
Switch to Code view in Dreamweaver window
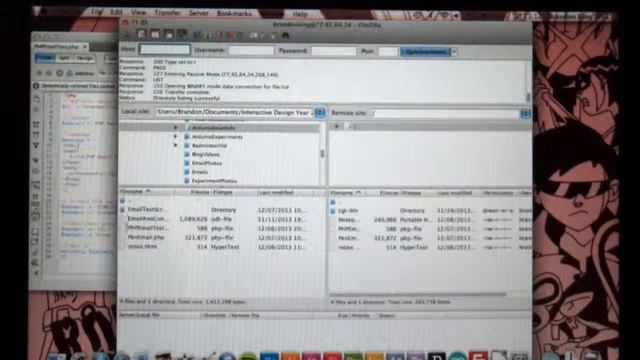44,58
